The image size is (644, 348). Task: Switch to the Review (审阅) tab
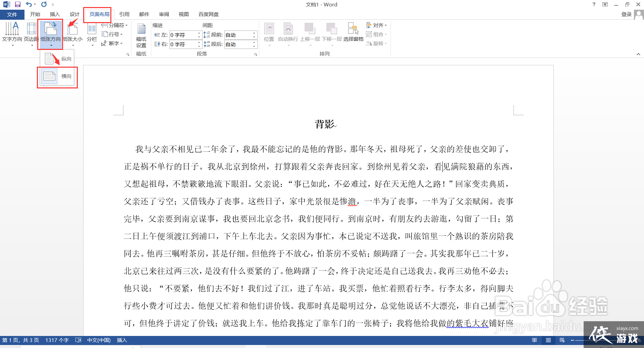164,14
